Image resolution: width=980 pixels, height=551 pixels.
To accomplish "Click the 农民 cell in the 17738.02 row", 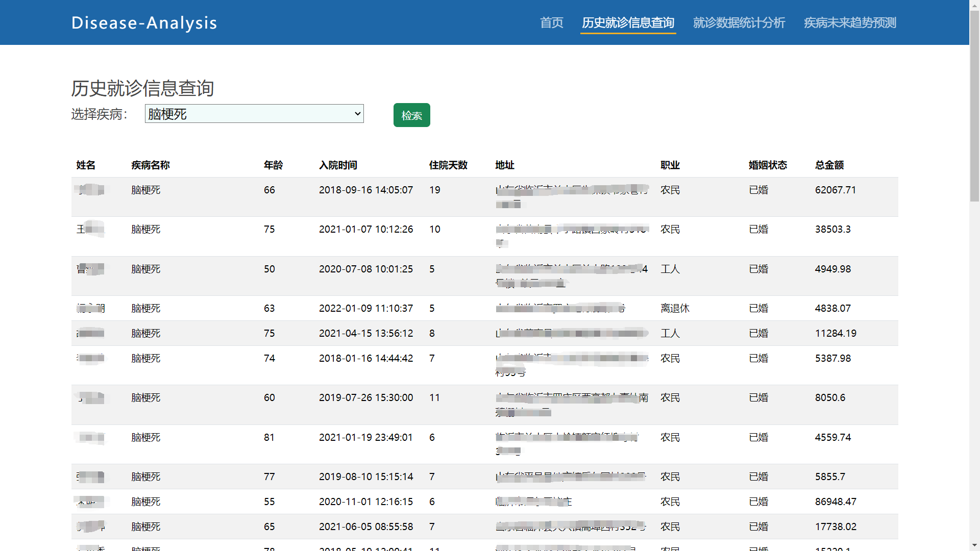I will point(670,527).
